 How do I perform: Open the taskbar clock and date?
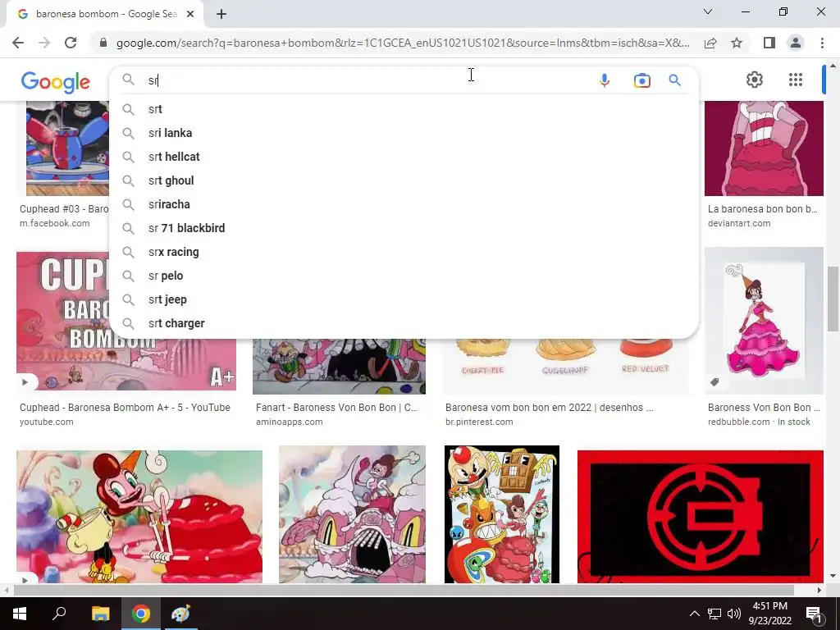(x=769, y=614)
